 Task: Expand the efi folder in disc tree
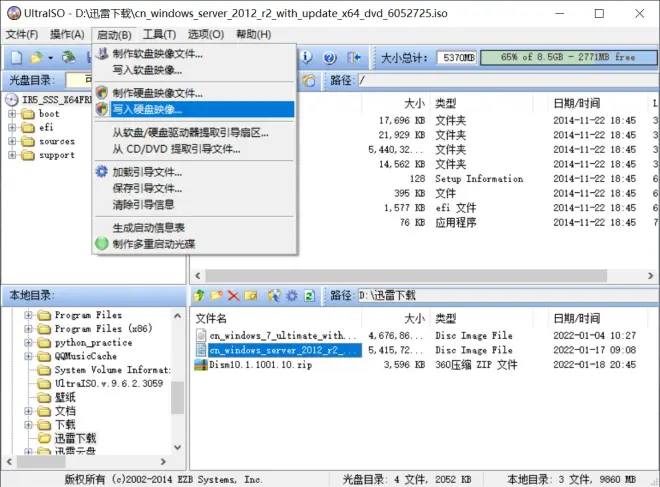pyautogui.click(x=12, y=127)
